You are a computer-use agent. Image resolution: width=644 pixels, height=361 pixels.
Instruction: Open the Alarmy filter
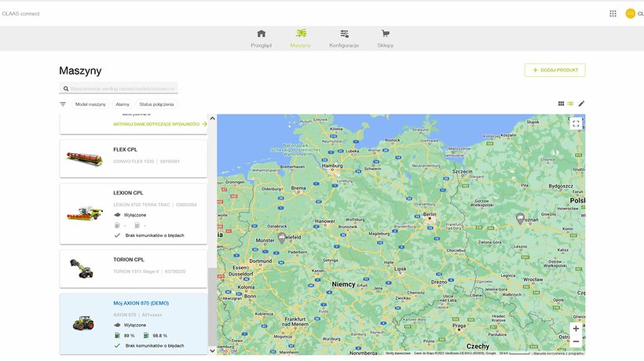coord(123,104)
